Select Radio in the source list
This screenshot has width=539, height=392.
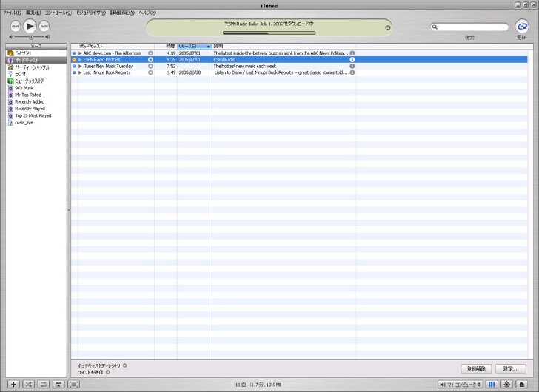(x=36, y=74)
